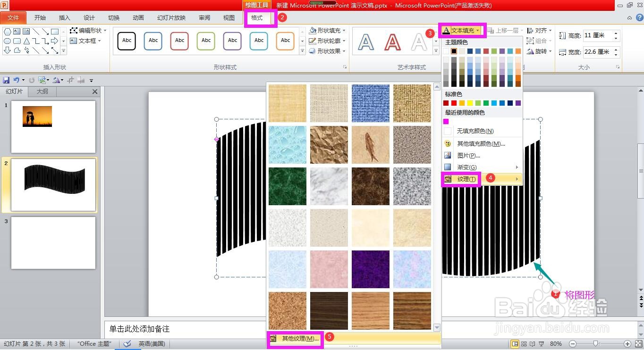This screenshot has height=350, width=644.
Task: Click the spell check icon in status bar
Action: click(127, 344)
